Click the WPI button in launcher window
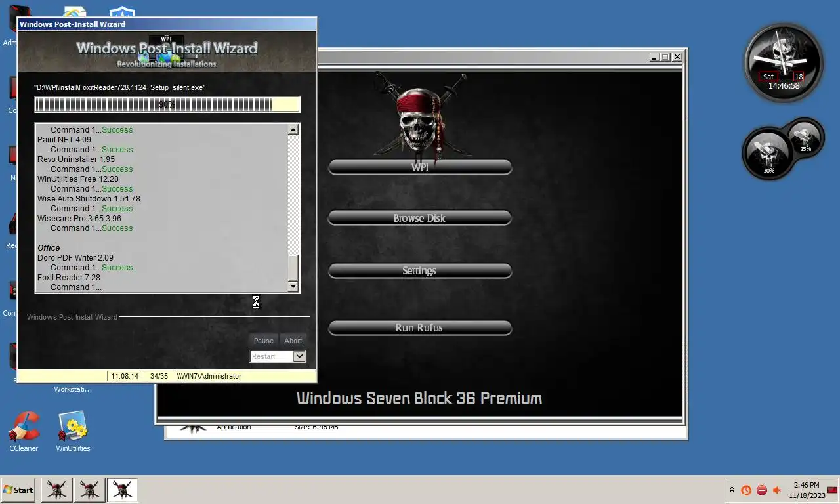This screenshot has width=840, height=504. click(420, 167)
